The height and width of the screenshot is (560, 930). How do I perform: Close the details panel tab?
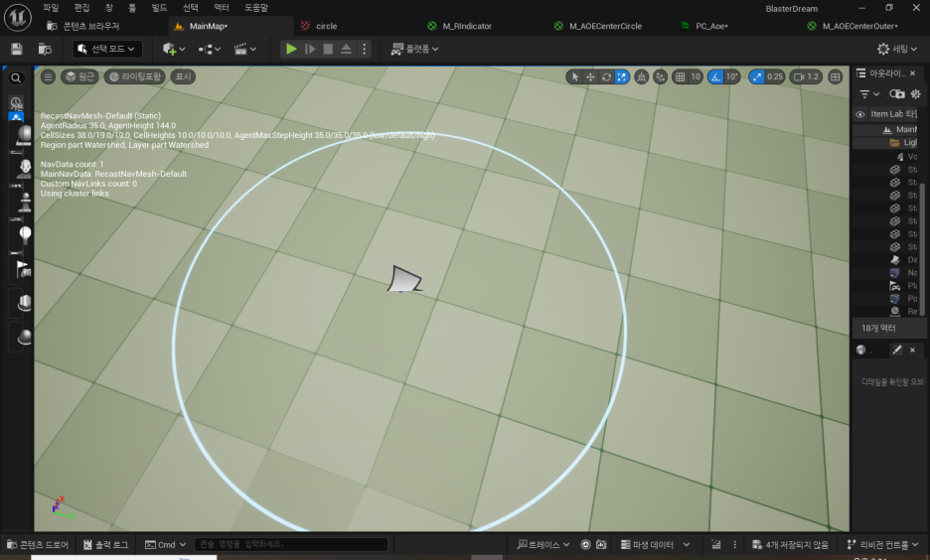(912, 350)
